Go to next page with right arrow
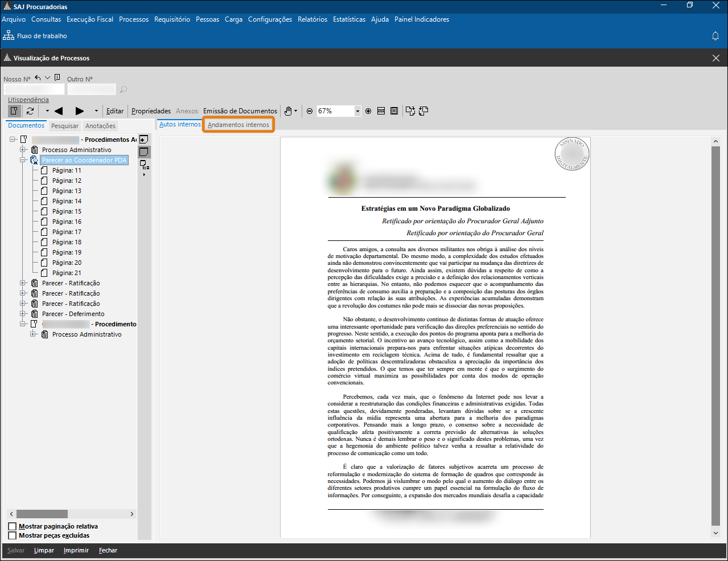This screenshot has height=561, width=728. click(80, 111)
